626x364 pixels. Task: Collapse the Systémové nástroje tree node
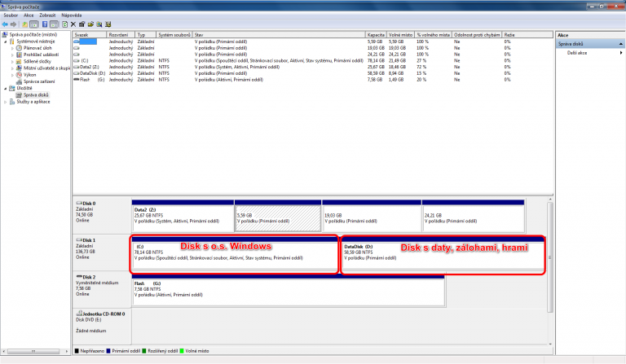[3, 42]
